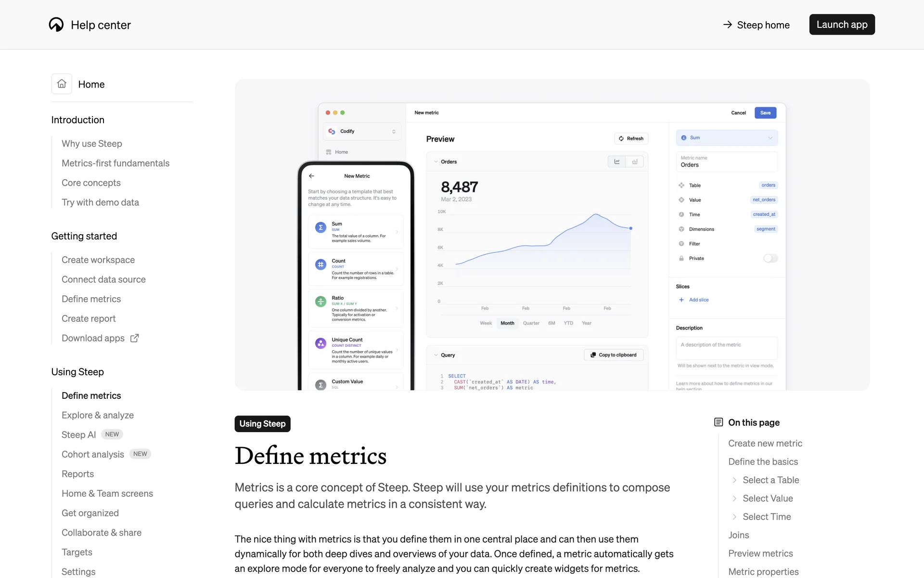
Task: Click the Metric name Orders field
Action: tap(727, 162)
